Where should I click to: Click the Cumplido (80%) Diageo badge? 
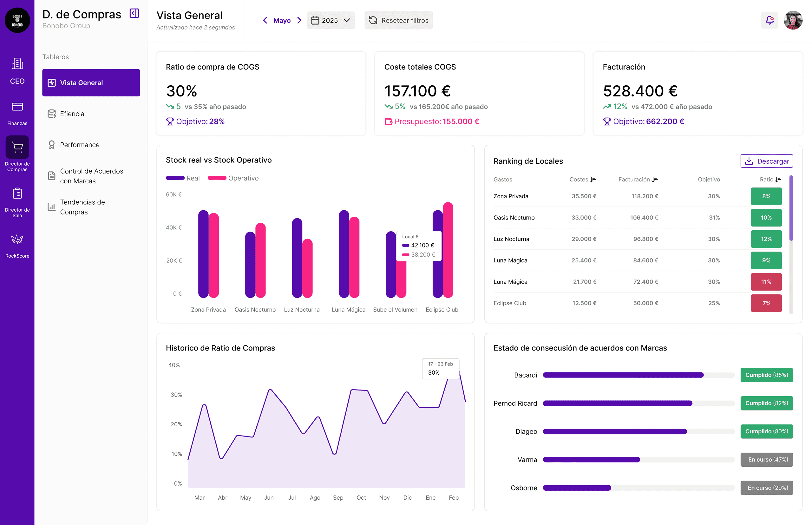tap(766, 431)
